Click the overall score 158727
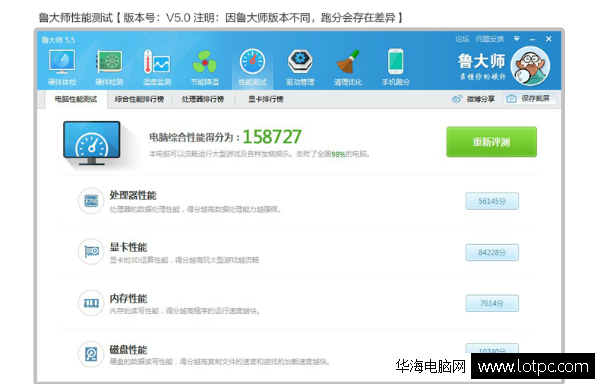This screenshot has width=600, height=384. 272,137
